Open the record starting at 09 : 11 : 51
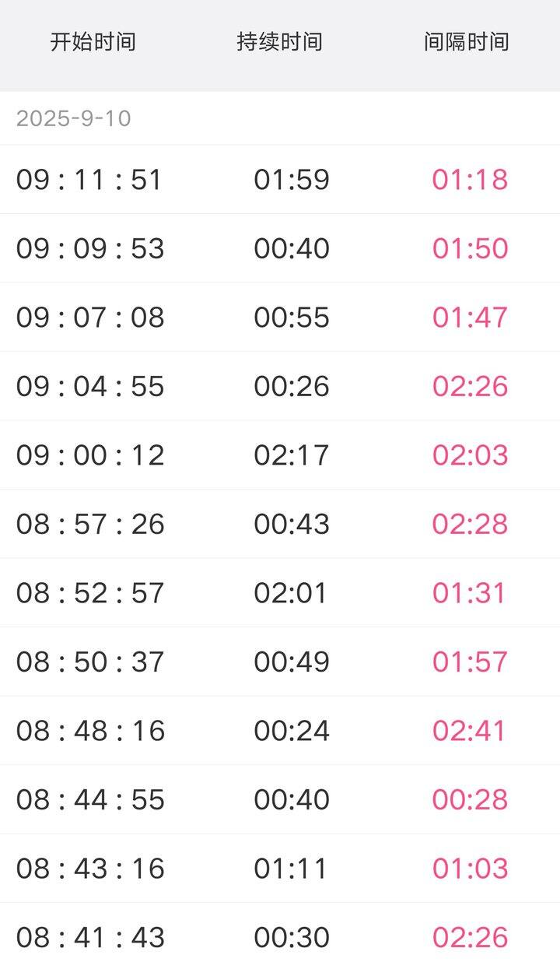The height and width of the screenshot is (969, 560). 280,179
